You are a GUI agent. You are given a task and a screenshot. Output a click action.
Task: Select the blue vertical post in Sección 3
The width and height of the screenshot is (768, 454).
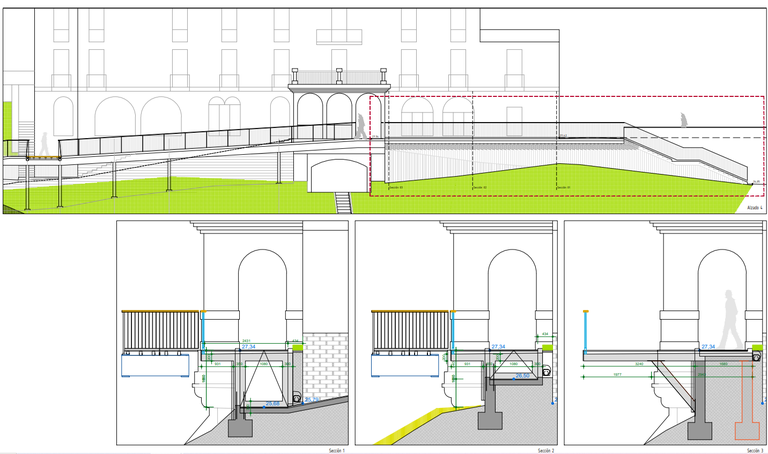[584, 330]
